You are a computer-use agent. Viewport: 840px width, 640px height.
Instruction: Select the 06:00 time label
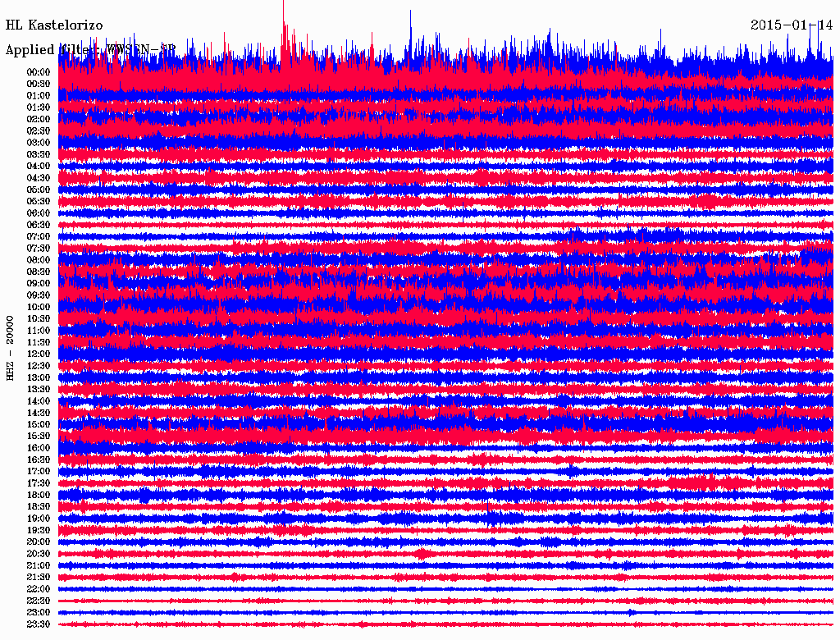(39, 213)
